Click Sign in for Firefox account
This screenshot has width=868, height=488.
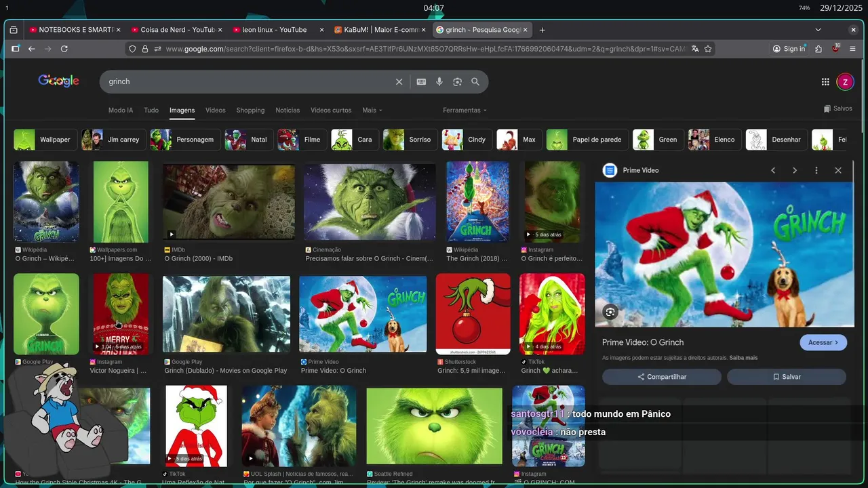[789, 49]
